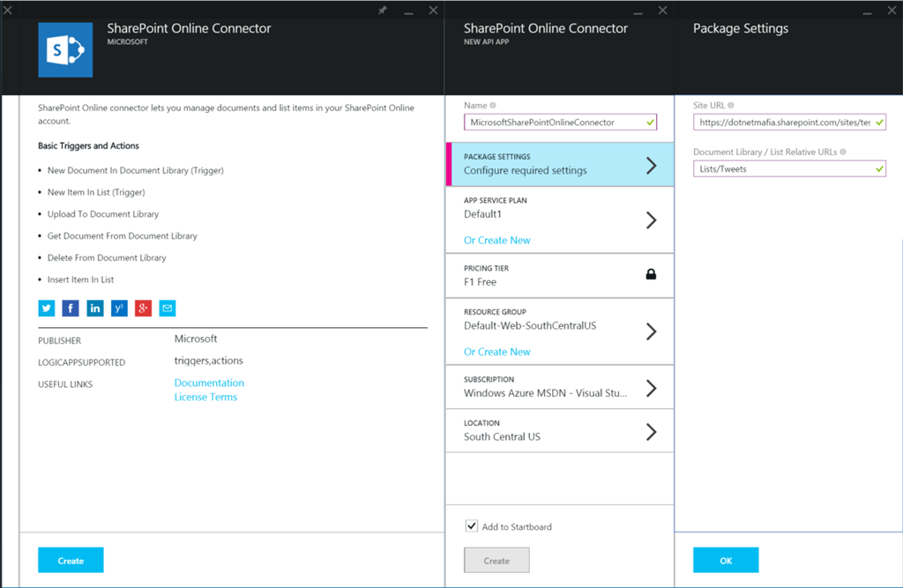This screenshot has width=903, height=588.
Task: Minimize the New API App blade
Action: [x=638, y=11]
